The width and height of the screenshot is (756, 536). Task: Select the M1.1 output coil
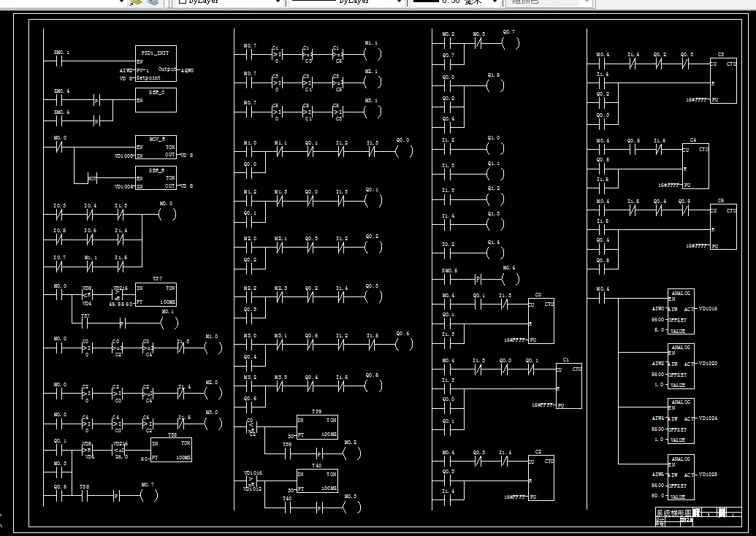[x=373, y=55]
